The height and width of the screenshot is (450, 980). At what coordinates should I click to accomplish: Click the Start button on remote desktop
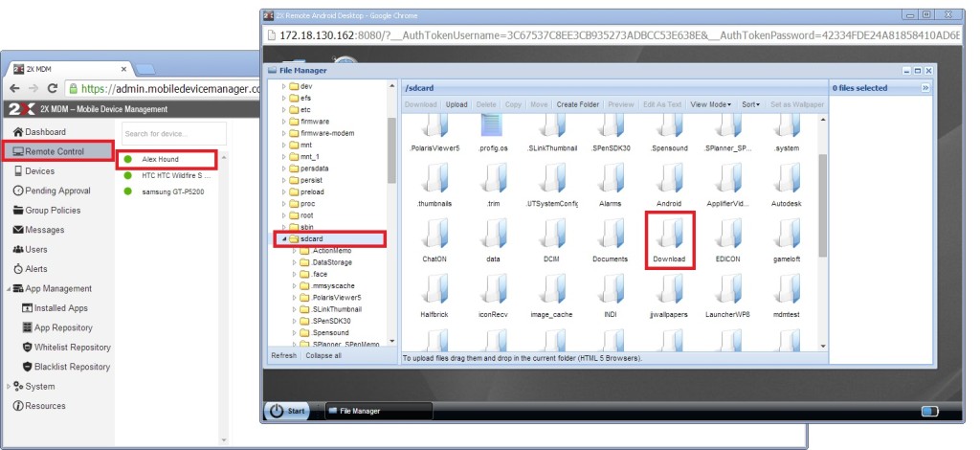pyautogui.click(x=289, y=411)
